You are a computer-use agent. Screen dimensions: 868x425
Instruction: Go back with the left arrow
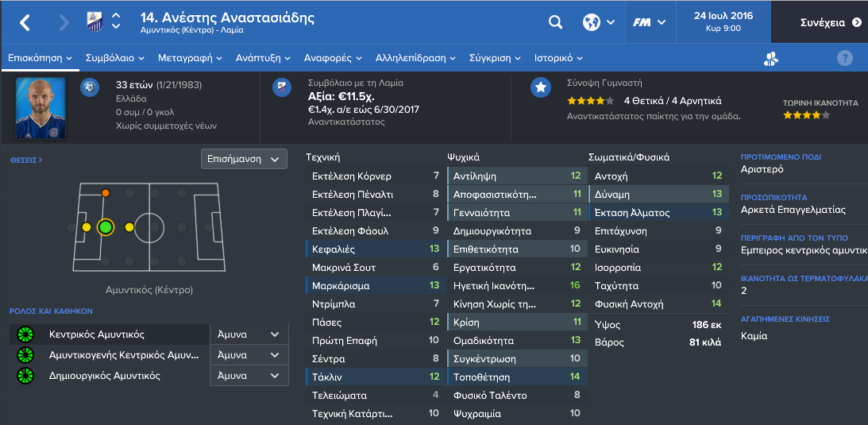25,22
